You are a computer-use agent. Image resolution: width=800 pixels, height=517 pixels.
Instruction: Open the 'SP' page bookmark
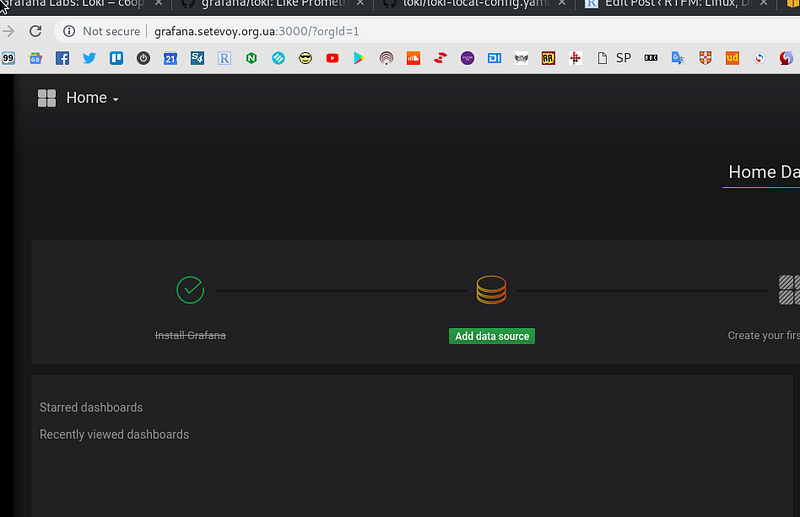(x=615, y=58)
